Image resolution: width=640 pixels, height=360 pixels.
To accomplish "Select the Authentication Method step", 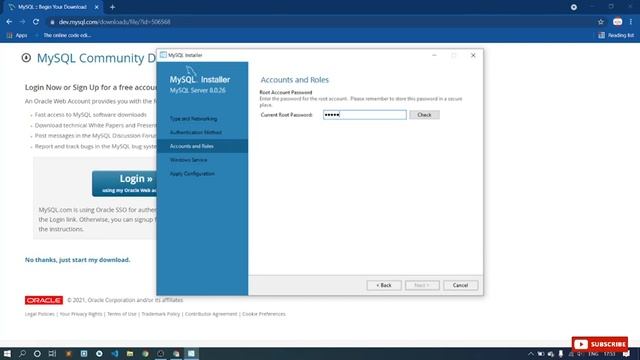I will pyautogui.click(x=196, y=132).
